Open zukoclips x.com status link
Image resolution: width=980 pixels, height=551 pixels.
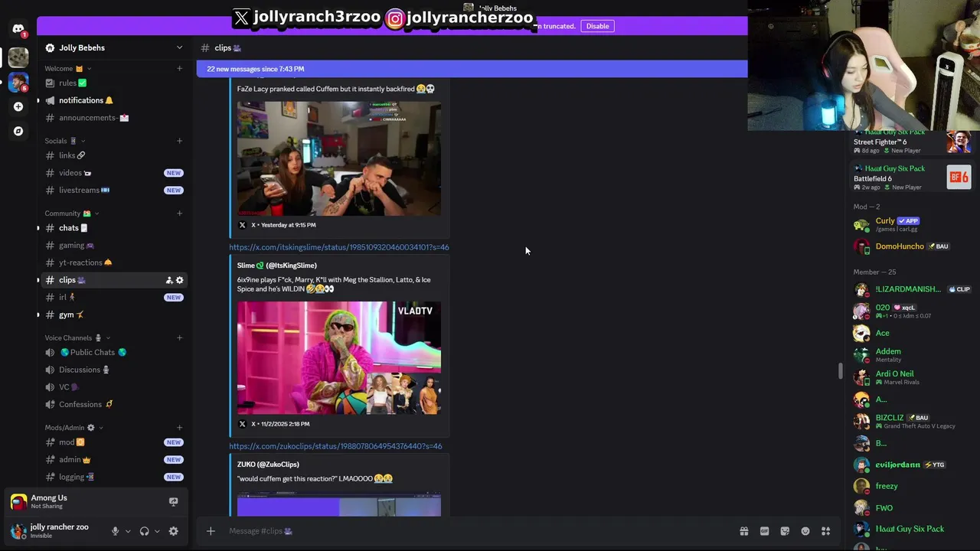[x=335, y=446]
